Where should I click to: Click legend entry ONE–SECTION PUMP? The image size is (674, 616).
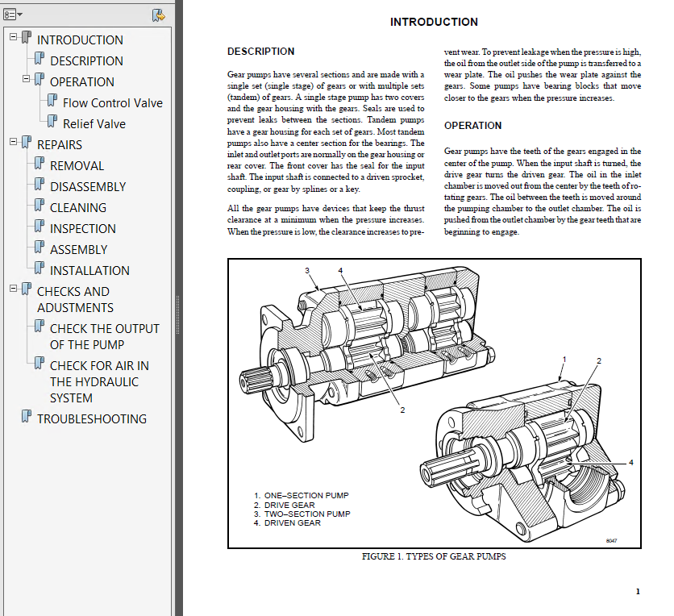click(x=302, y=496)
